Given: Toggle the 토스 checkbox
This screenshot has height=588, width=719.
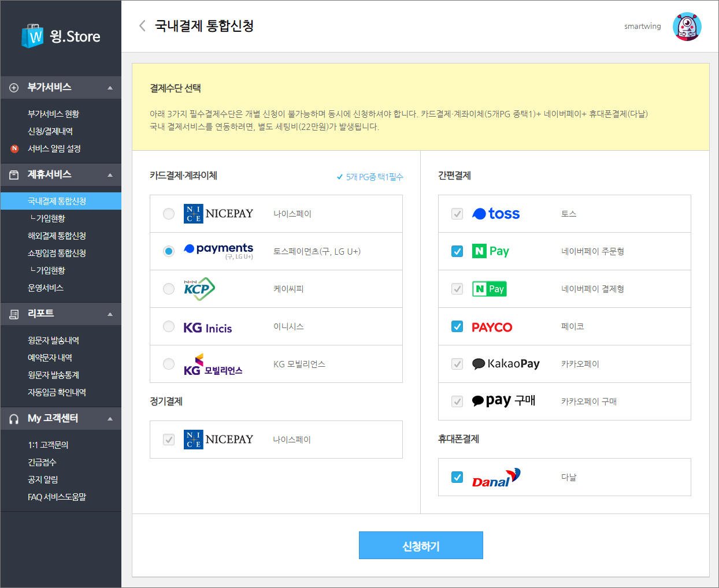Looking at the screenshot, I should click(457, 214).
